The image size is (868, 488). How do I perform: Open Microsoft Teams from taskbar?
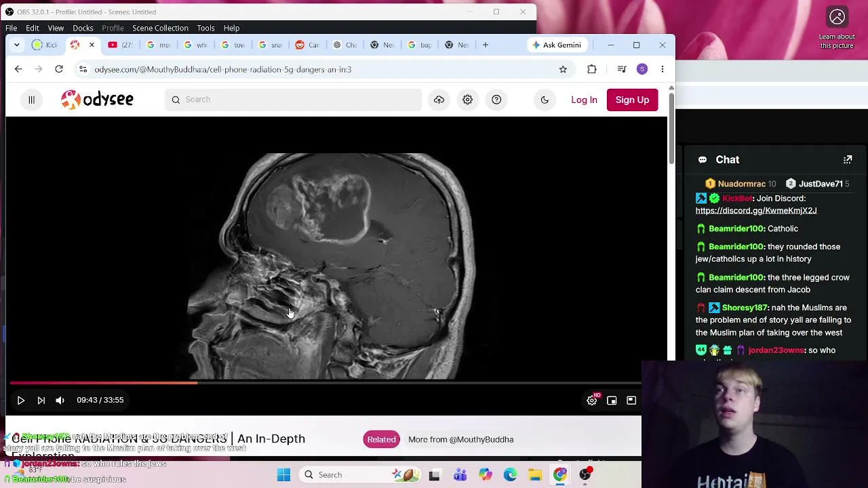[x=460, y=475]
